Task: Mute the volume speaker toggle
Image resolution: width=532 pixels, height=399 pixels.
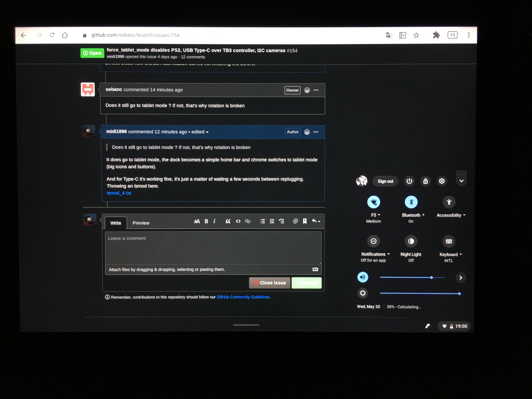Action: (x=363, y=277)
